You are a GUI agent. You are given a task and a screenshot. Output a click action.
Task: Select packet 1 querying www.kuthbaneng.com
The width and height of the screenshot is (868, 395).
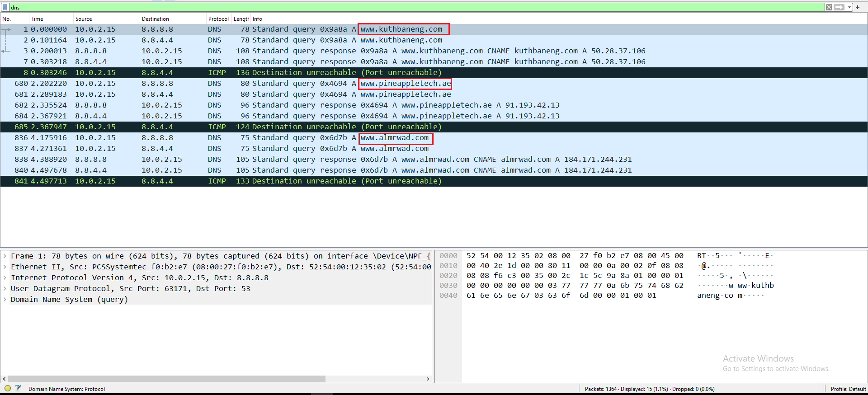tap(434, 29)
